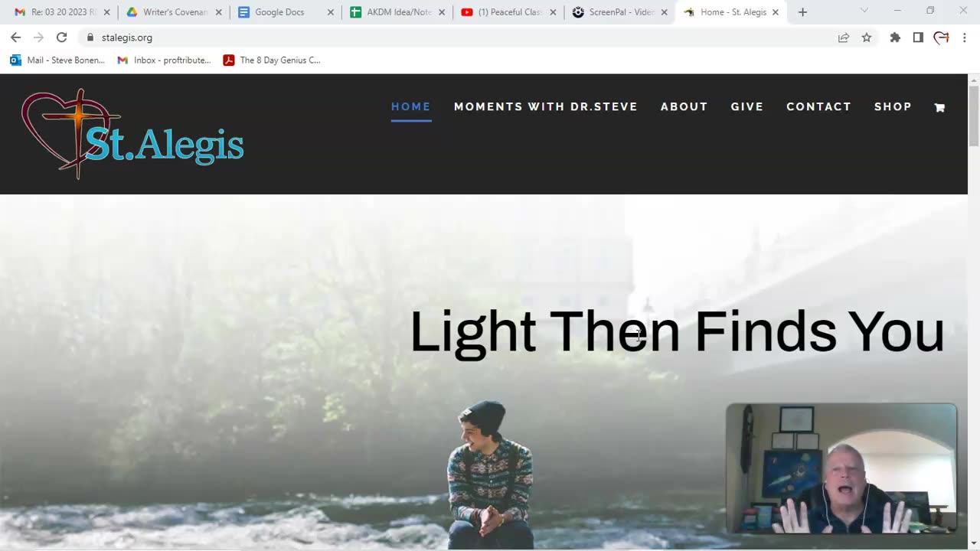Open Moments With Dr.Steve page
Image resolution: width=980 pixels, height=551 pixels.
pos(546,106)
